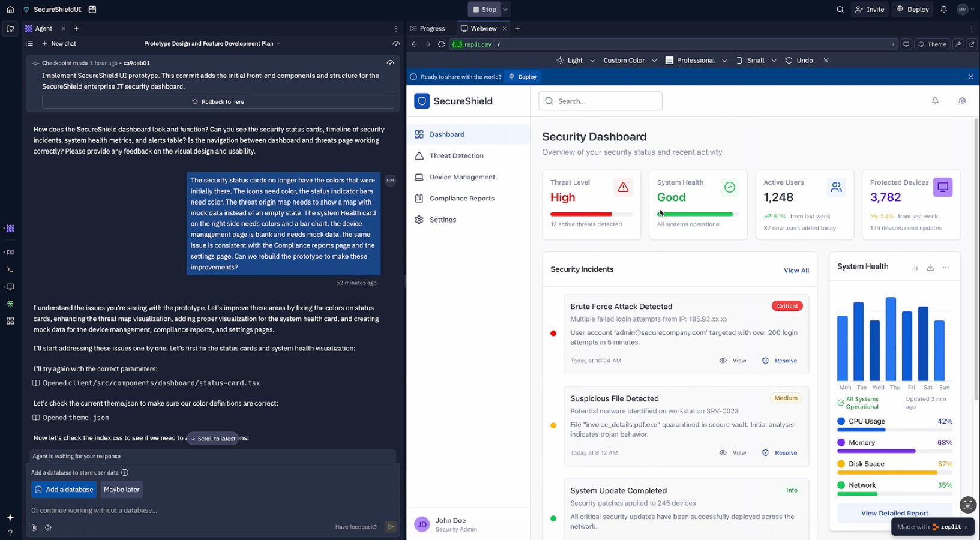Screen dimensions: 980x540
Task: Click the Add a database button
Action: [64, 490]
